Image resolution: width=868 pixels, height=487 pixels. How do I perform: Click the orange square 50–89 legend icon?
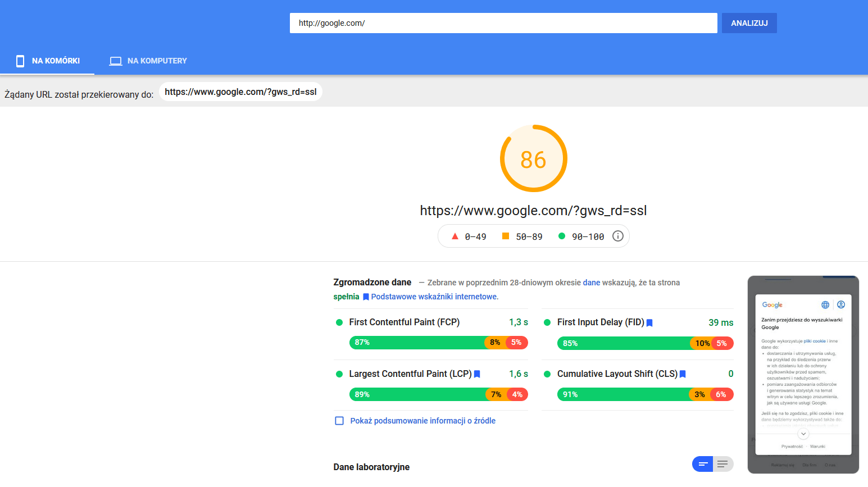(506, 236)
